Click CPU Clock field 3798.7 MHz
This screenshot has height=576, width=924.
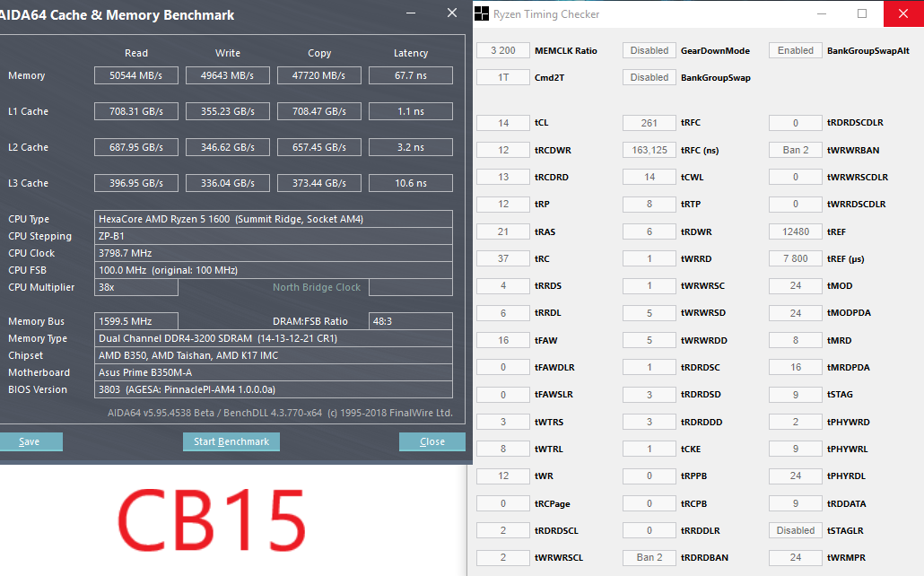[274, 253]
